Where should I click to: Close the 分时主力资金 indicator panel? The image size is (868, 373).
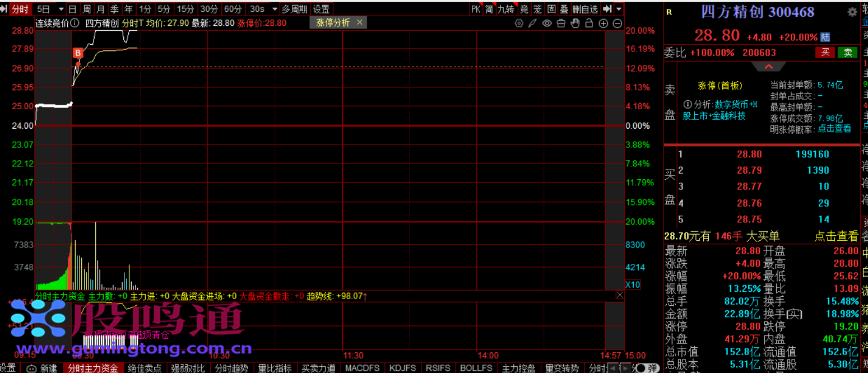pyautogui.click(x=620, y=295)
